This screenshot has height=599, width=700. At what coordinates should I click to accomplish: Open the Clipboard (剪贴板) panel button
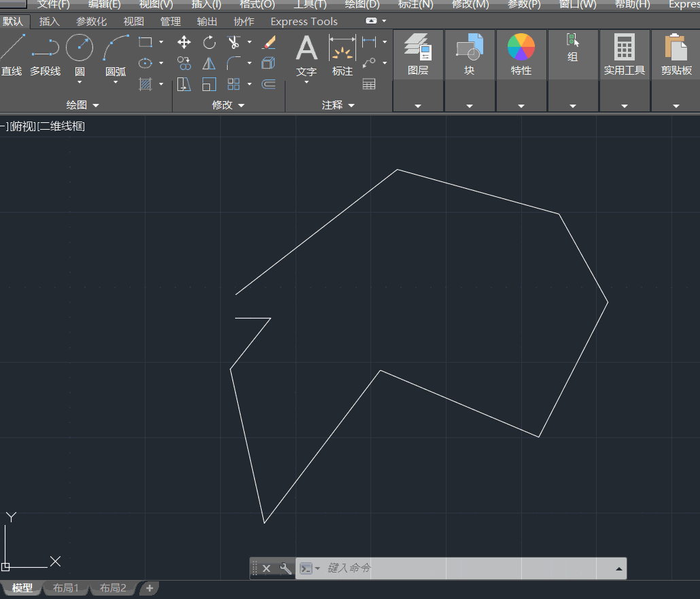676,54
